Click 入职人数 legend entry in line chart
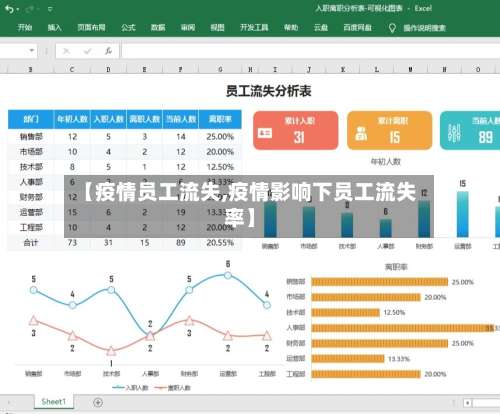This screenshot has width=500, height=414. [x=131, y=388]
